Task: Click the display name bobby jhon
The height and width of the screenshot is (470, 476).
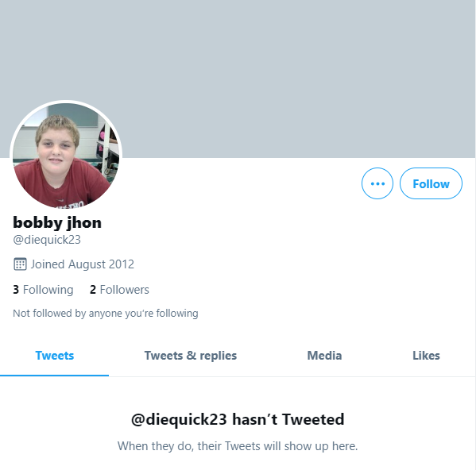Action: (57, 223)
